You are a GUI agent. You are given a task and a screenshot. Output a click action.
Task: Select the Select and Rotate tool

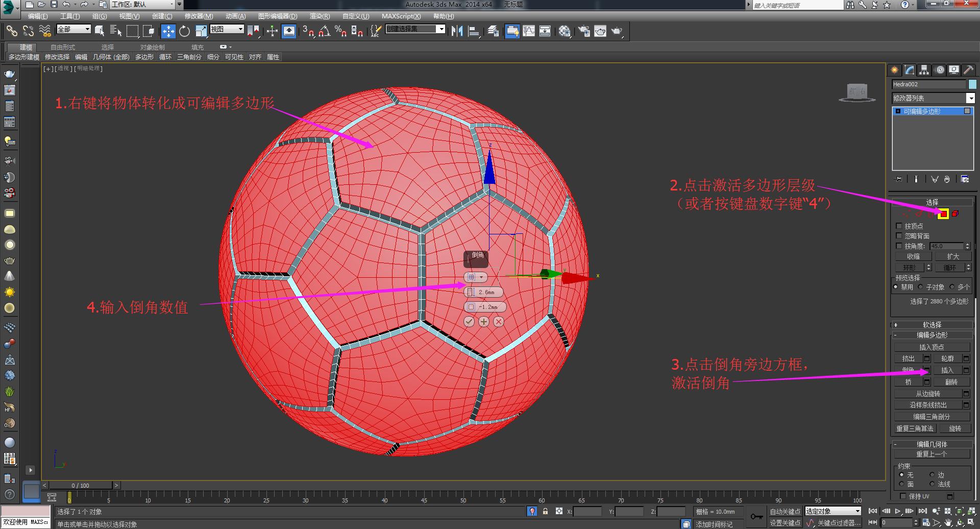pos(184,31)
